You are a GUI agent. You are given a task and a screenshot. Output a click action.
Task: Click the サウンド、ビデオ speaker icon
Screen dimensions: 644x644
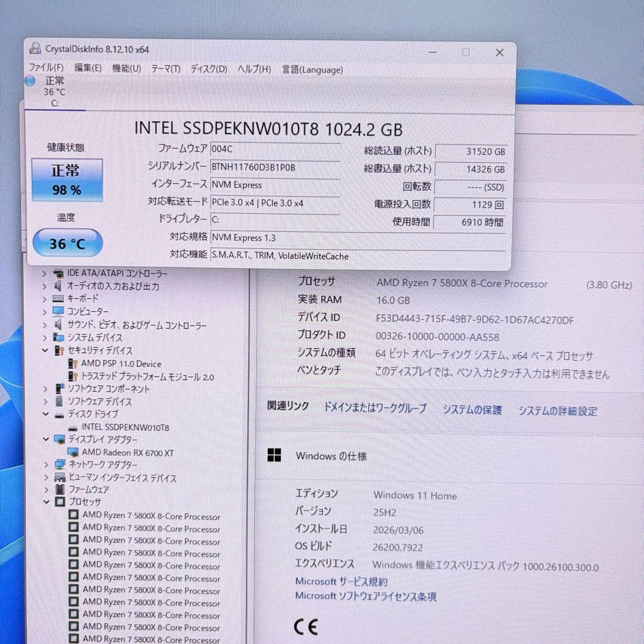pyautogui.click(x=58, y=324)
